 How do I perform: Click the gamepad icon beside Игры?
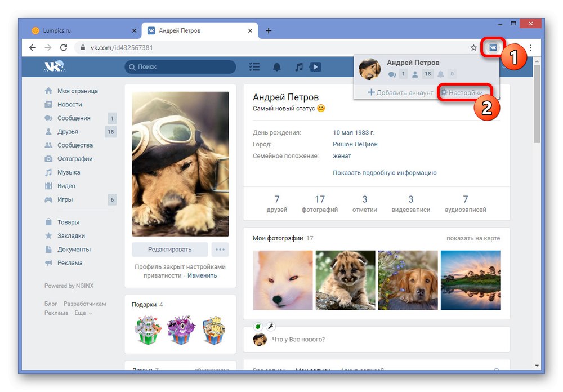[x=48, y=200]
